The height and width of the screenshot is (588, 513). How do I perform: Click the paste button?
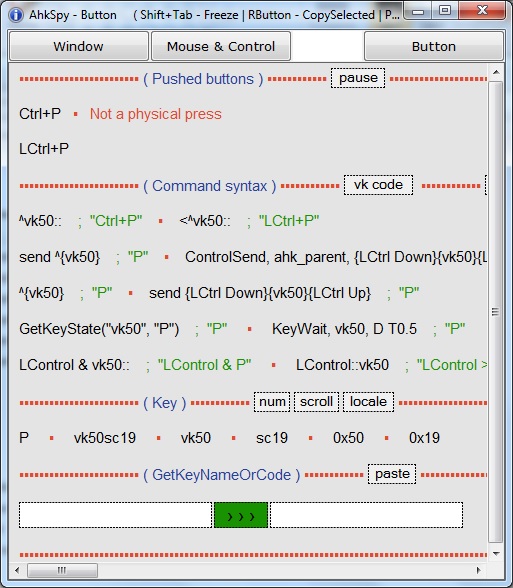(392, 474)
